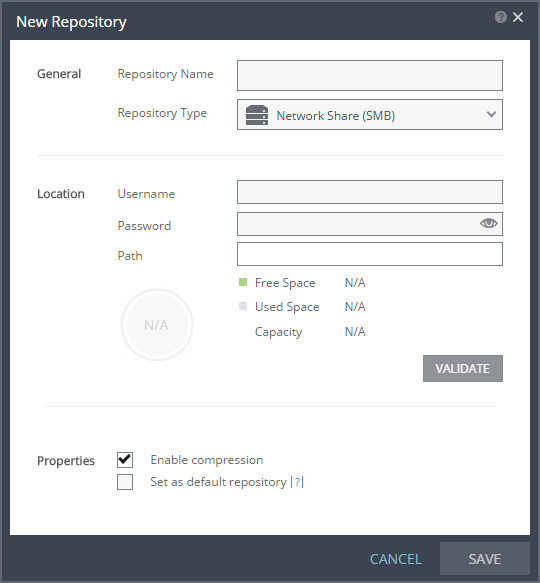
Task: Click CANCEL to discard the repository
Action: pyautogui.click(x=396, y=559)
